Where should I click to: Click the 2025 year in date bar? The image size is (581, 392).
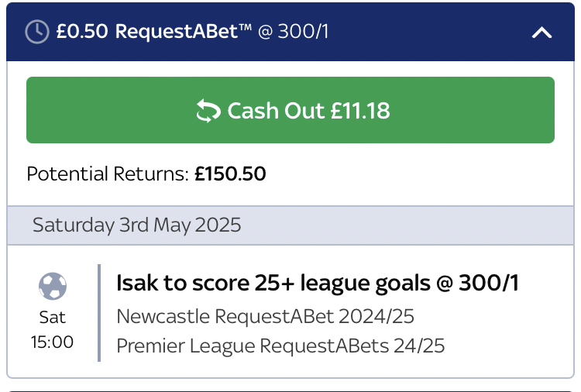pyautogui.click(x=220, y=225)
